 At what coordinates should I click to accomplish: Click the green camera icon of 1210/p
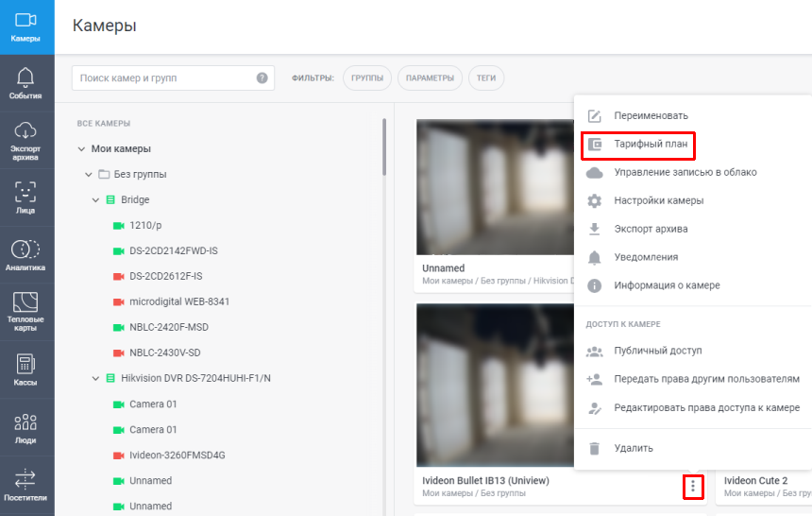(x=119, y=226)
